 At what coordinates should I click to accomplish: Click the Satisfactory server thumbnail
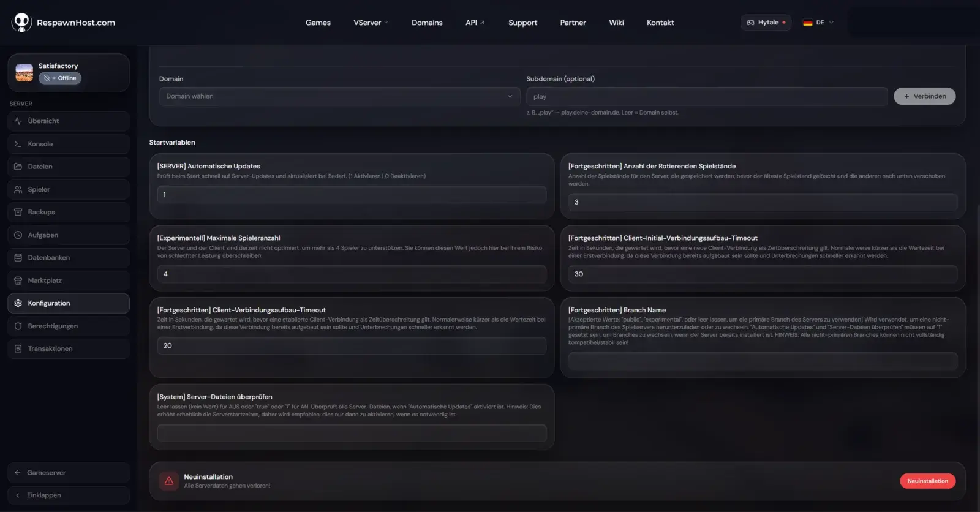pyautogui.click(x=24, y=73)
